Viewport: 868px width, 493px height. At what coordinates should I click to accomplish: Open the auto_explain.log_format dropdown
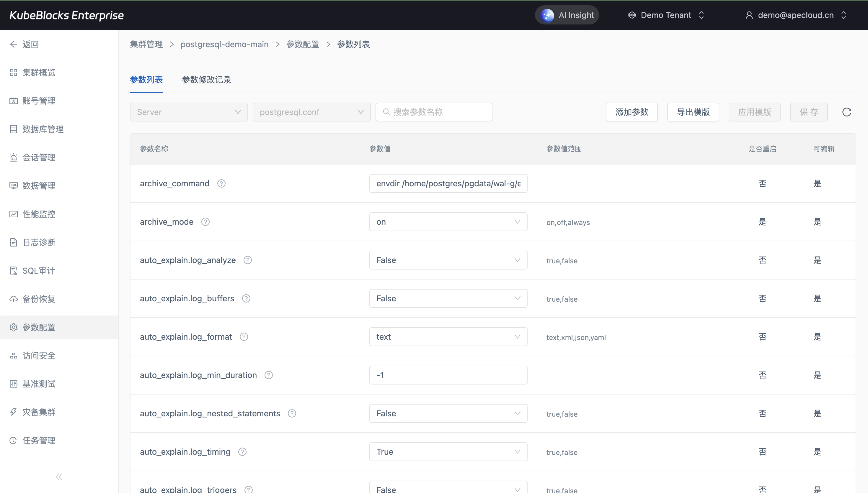tap(448, 337)
